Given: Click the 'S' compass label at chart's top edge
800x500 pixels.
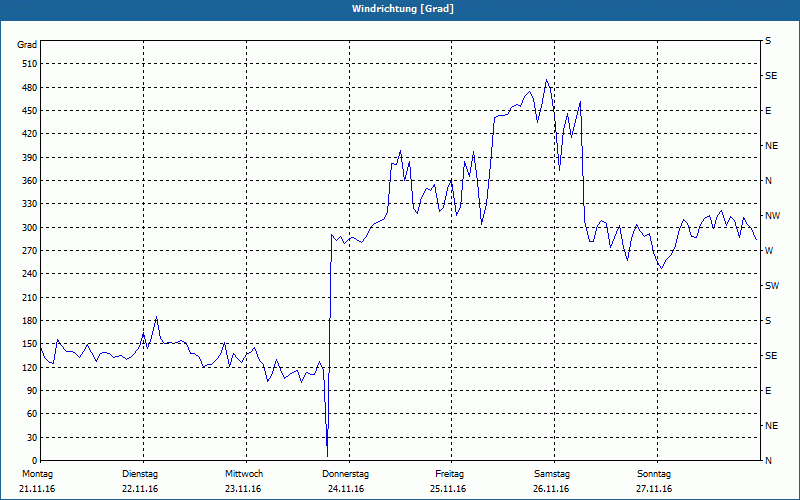Looking at the screenshot, I should tap(768, 41).
